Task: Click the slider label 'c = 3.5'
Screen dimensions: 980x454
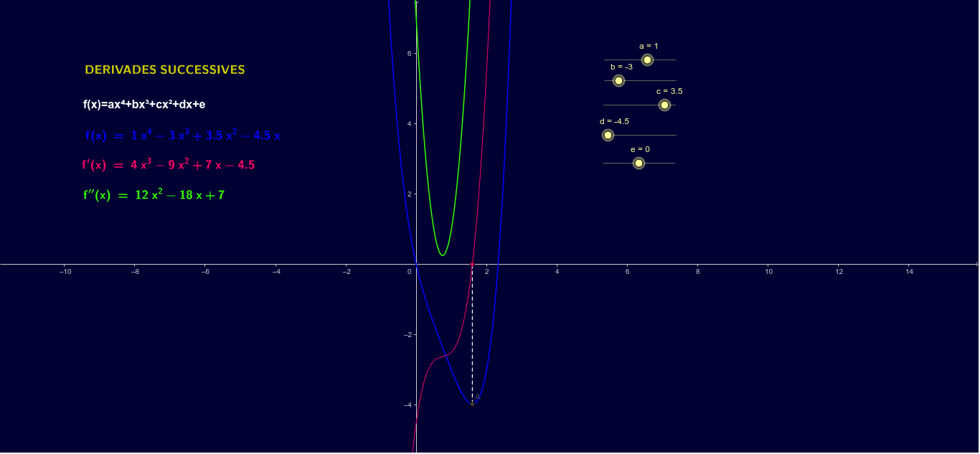Action: (669, 91)
